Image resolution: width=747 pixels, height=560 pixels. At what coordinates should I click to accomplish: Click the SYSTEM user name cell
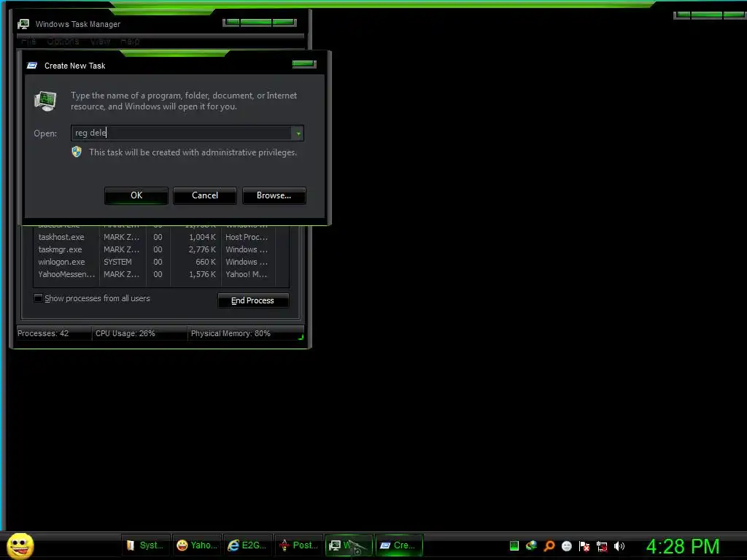click(x=117, y=262)
